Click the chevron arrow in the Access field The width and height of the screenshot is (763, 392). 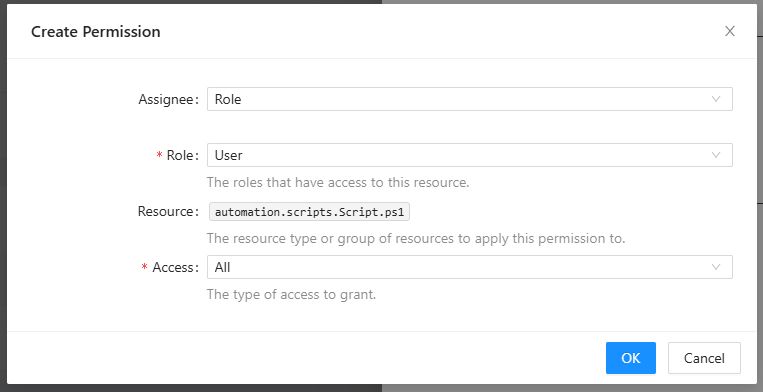click(716, 267)
